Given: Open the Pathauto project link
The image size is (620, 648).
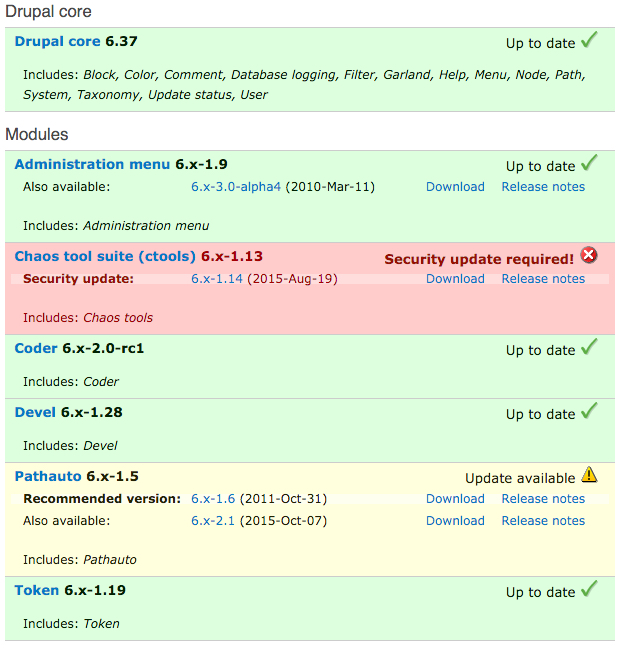Looking at the screenshot, I should 48,477.
